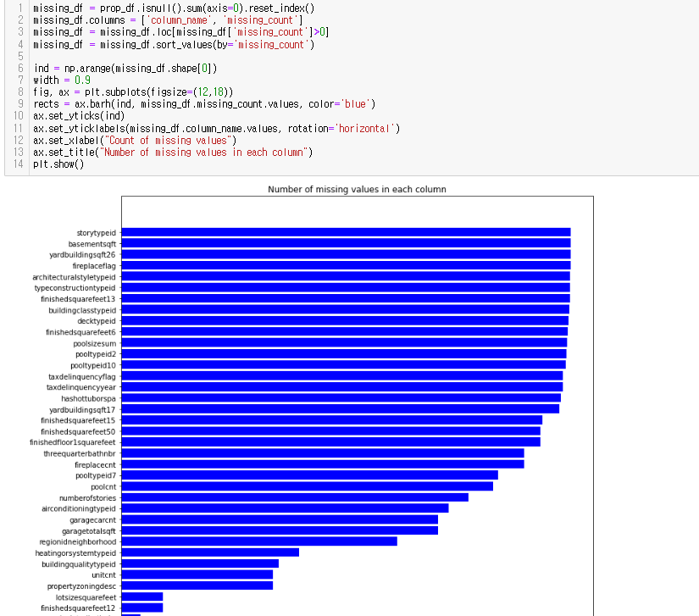Click the 'architecturalstyletypeid' axis label

click(74, 277)
